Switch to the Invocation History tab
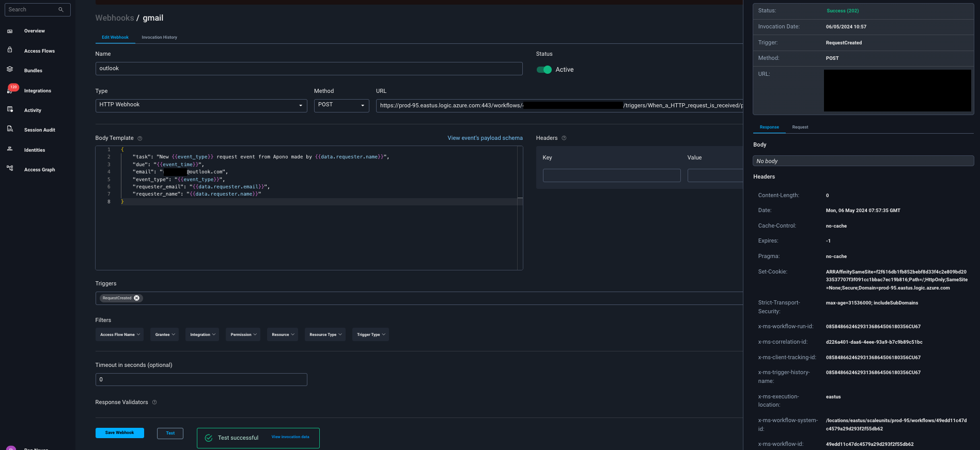The image size is (980, 450). pos(159,37)
